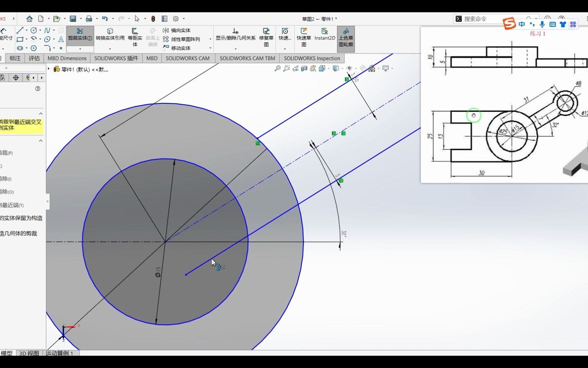The height and width of the screenshot is (368, 588).
Task: Open the Display Style dropdown arrow
Action: [x=342, y=68]
